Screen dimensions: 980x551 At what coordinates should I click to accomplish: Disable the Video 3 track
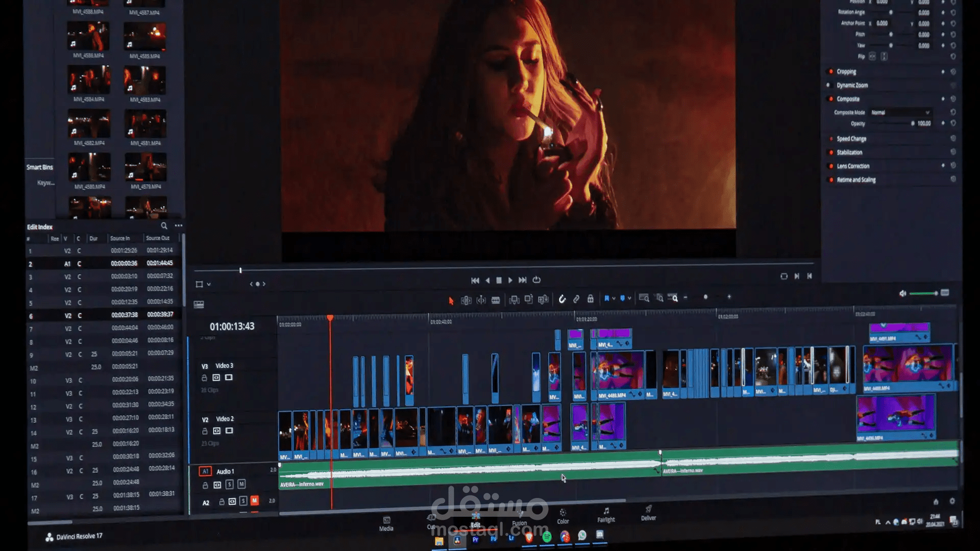[229, 378]
